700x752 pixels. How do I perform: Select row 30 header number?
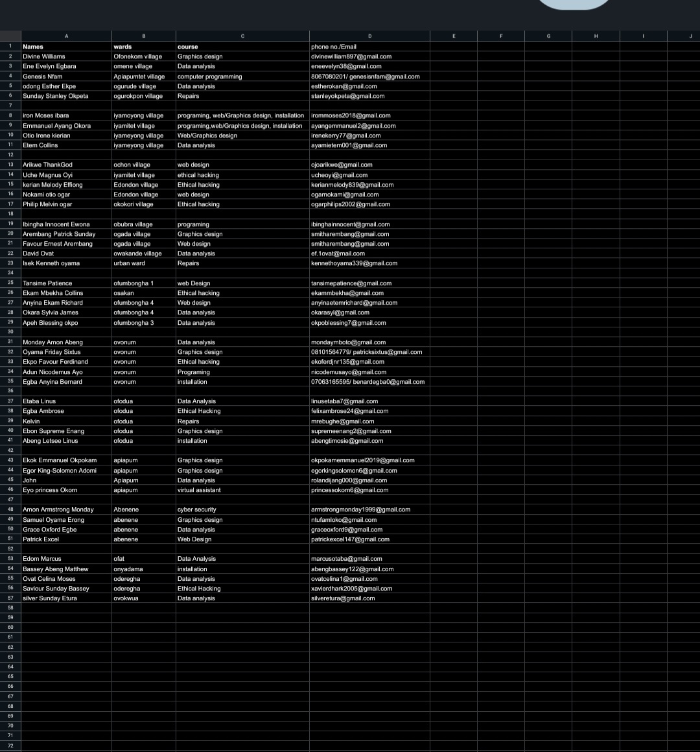click(x=10, y=332)
